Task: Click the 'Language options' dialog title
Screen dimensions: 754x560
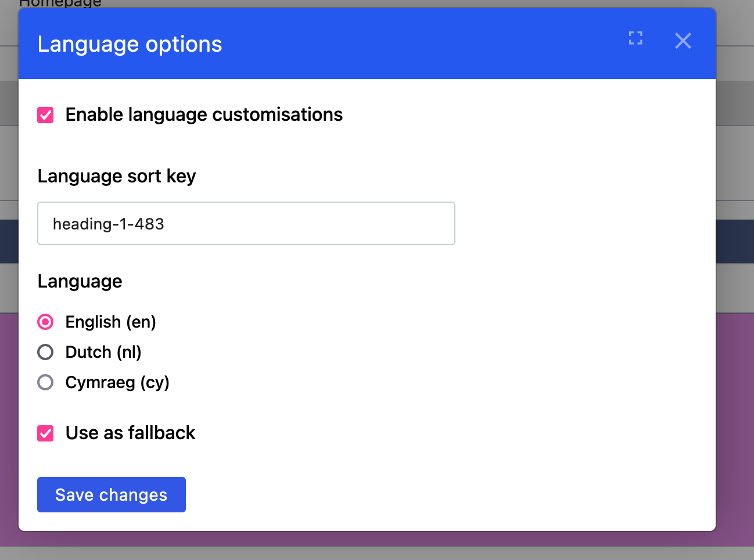Action: (x=130, y=44)
